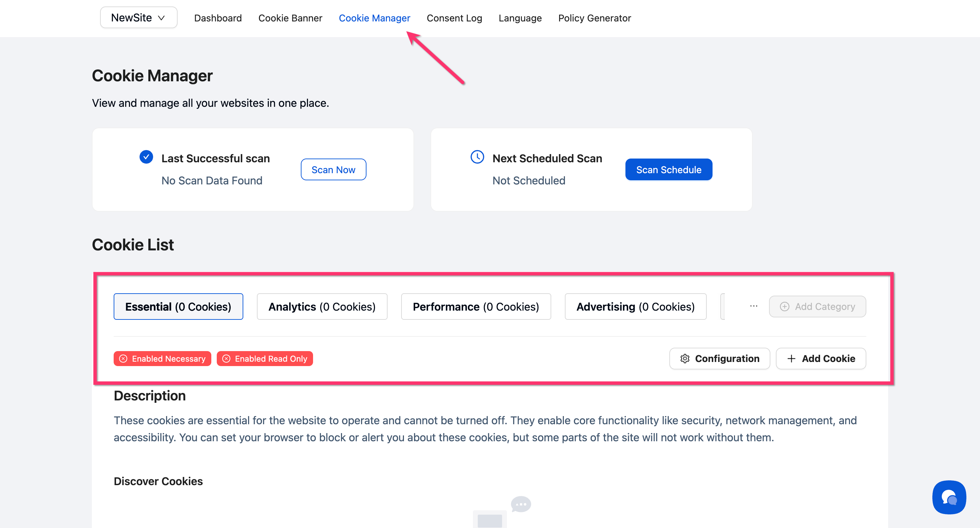Remove the Enabled Necessary tag via its x icon
980x528 pixels.
pos(123,359)
